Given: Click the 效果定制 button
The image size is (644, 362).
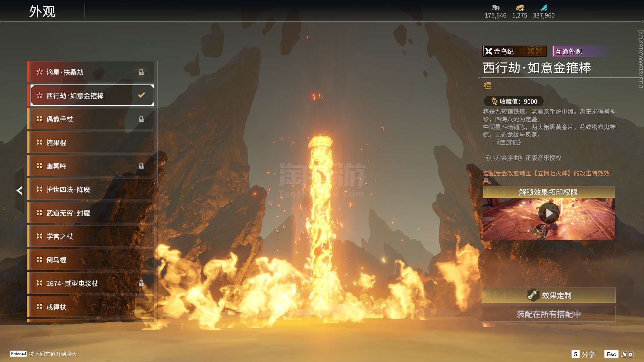Looking at the screenshot, I should pos(548,295).
